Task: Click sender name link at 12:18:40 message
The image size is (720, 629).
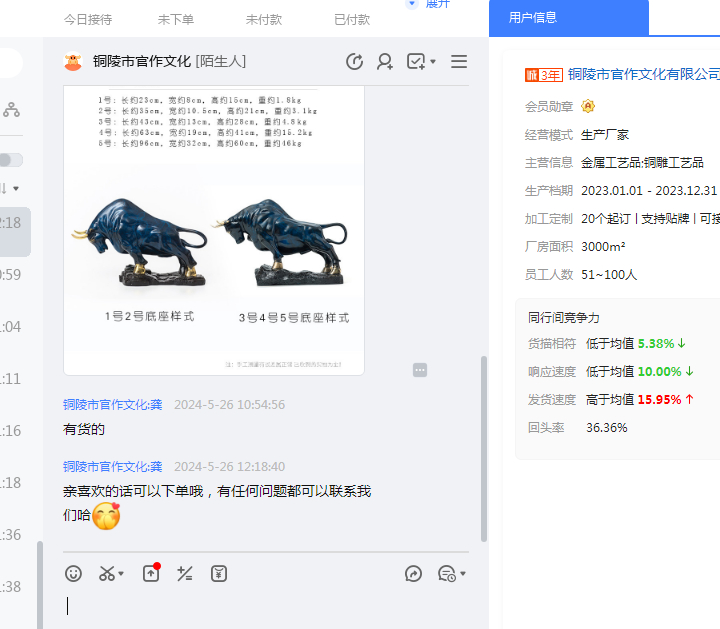Action: tap(112, 466)
